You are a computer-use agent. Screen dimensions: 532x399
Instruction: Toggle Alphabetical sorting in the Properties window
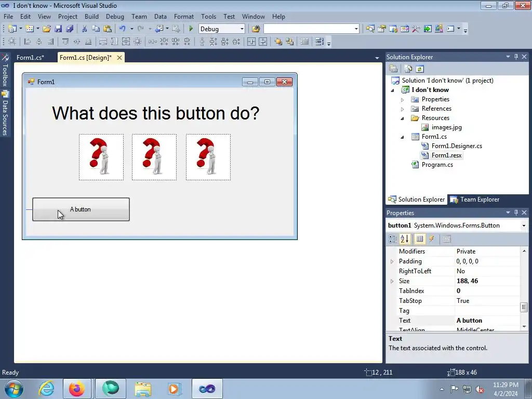404,239
